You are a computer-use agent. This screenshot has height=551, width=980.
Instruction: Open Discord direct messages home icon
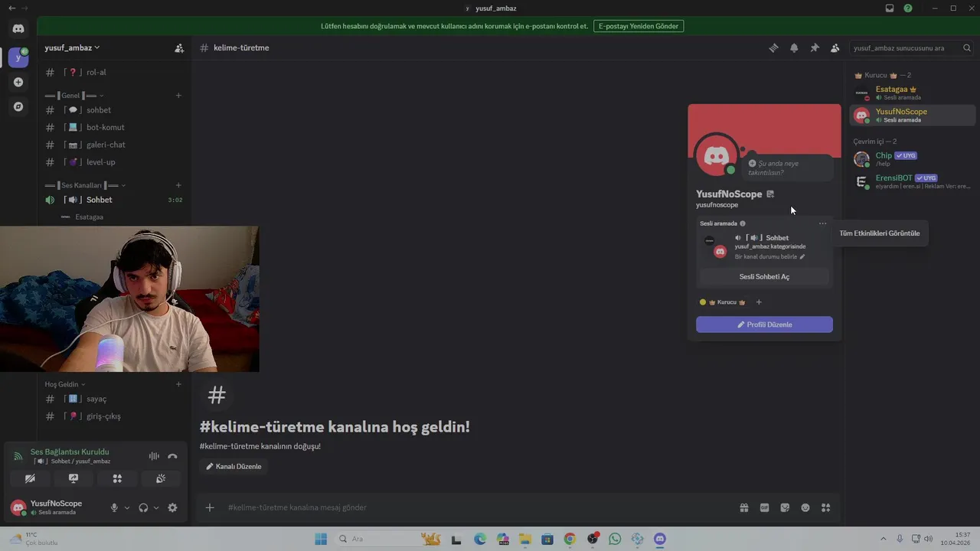pyautogui.click(x=18, y=29)
